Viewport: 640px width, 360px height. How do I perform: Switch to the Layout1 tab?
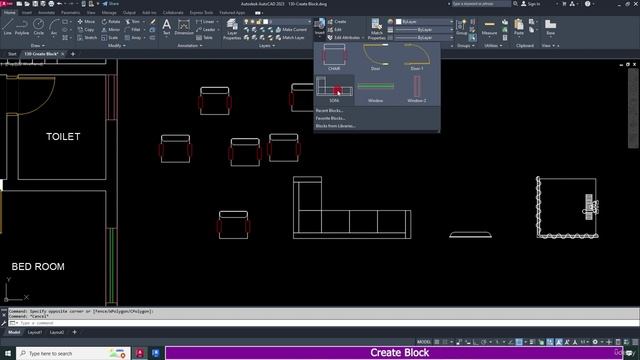[35, 332]
